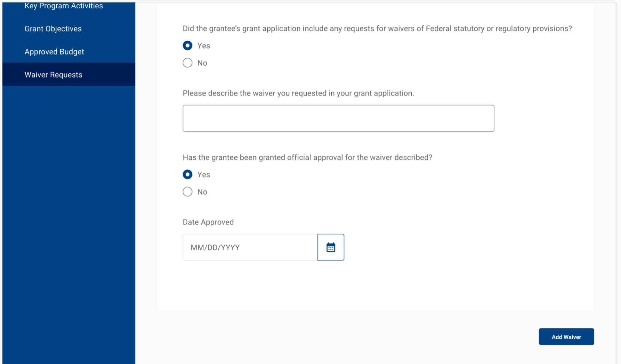Click the Yes label under official approval question
The width and height of the screenshot is (621, 364).
[x=204, y=175]
